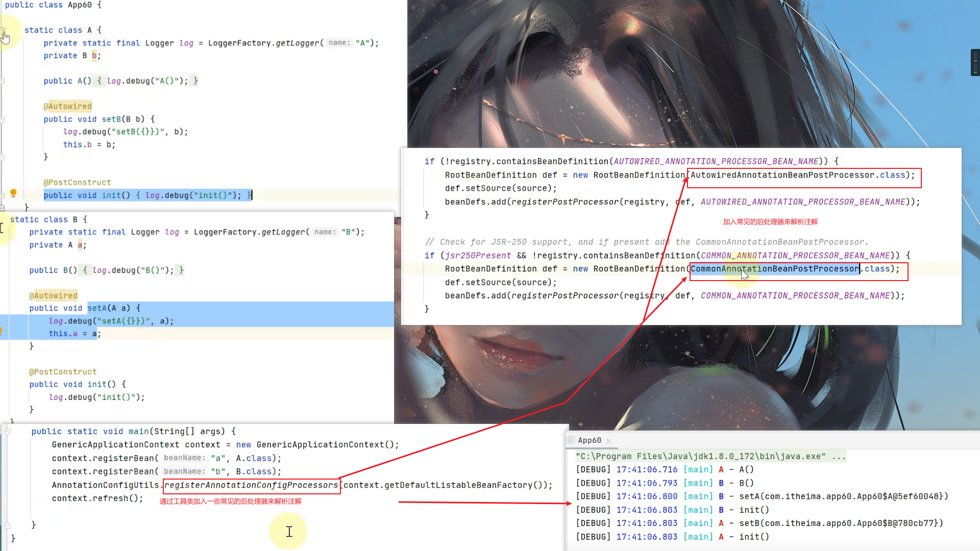Expand the folded A() constructor in gutter
This screenshot has height=551, width=980.
[x=3, y=81]
